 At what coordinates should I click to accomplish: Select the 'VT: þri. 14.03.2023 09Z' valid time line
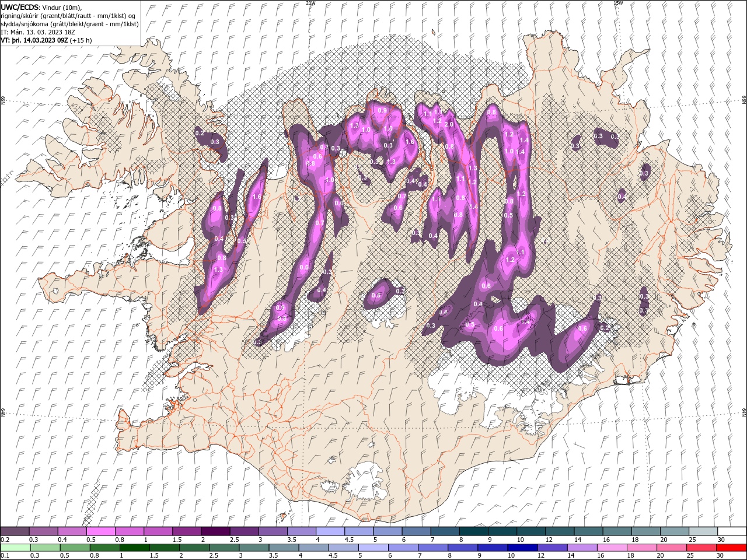(x=34, y=40)
